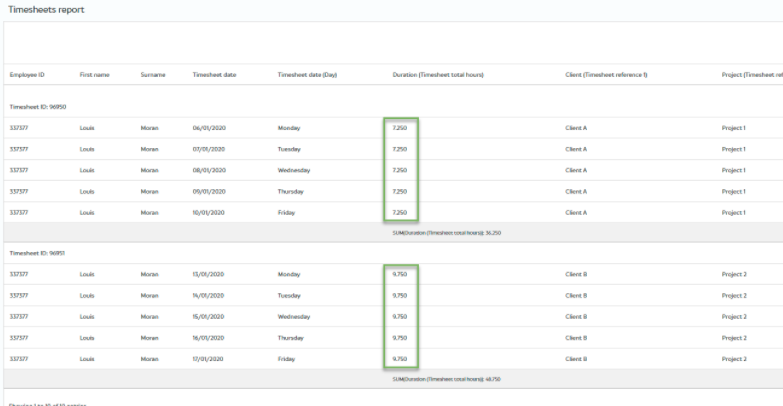Select the Surname column header
This screenshot has width=783, height=406.
pos(152,75)
